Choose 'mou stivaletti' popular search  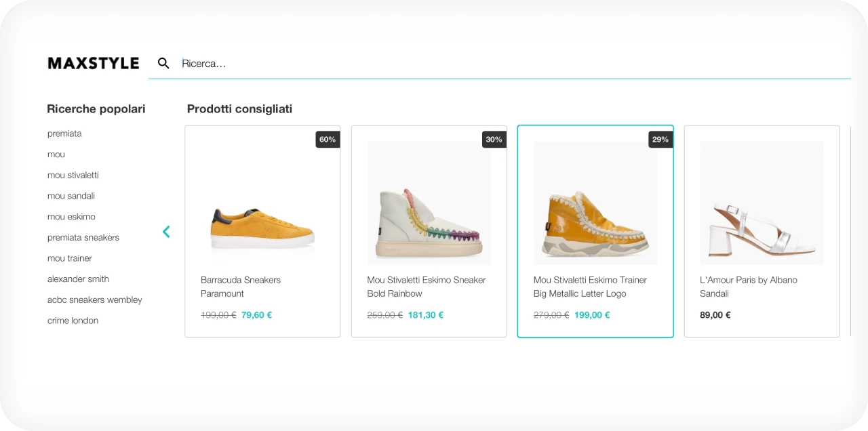[x=73, y=175]
